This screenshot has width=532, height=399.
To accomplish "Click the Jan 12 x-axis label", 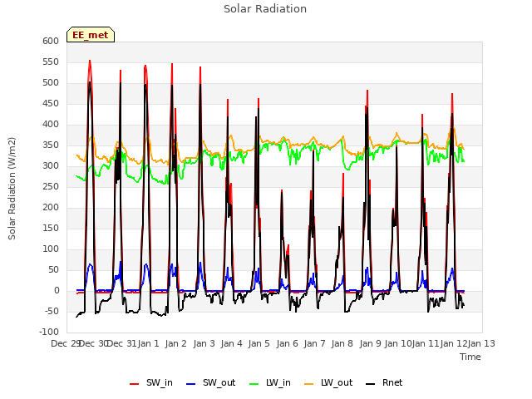I will coord(454,343).
